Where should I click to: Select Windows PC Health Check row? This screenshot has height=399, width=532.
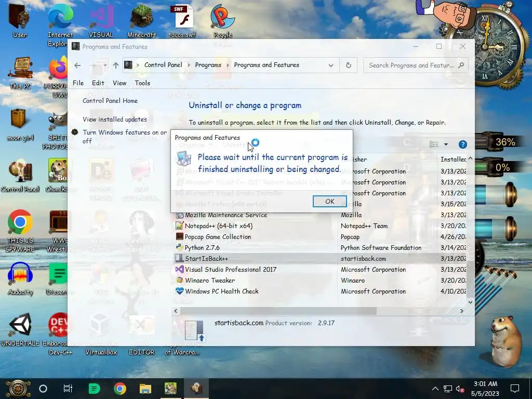point(320,291)
